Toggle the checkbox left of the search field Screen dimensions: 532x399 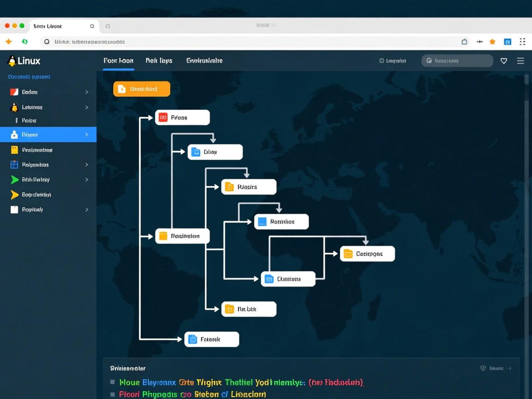[x=381, y=61]
